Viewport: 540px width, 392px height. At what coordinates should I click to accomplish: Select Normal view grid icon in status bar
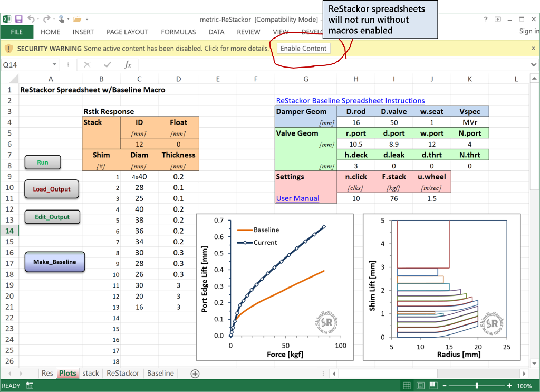click(407, 386)
